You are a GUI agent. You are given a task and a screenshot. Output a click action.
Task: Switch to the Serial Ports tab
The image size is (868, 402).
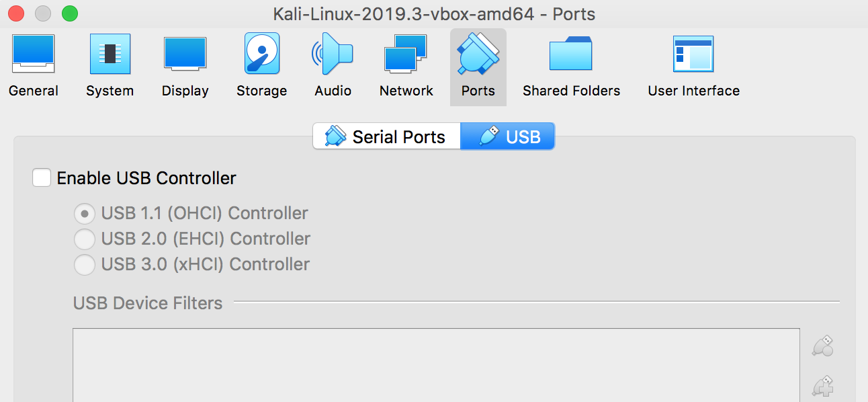(386, 136)
